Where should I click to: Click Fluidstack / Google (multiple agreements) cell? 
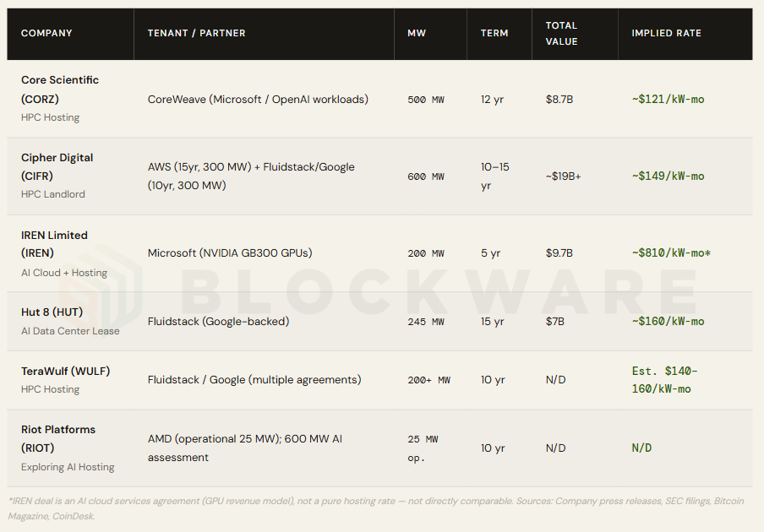pyautogui.click(x=254, y=380)
